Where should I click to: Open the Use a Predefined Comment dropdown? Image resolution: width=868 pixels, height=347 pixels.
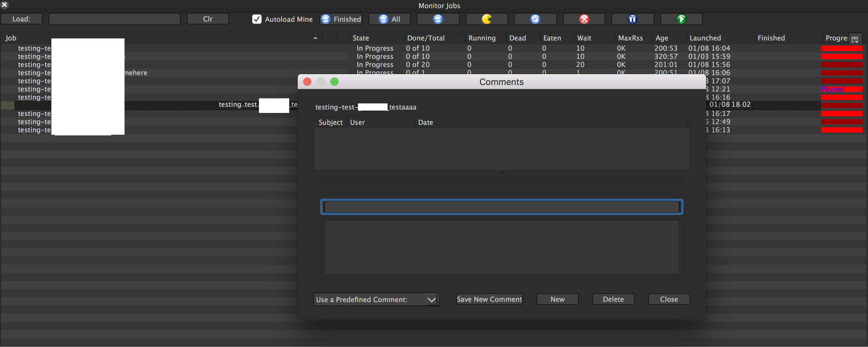click(x=376, y=299)
